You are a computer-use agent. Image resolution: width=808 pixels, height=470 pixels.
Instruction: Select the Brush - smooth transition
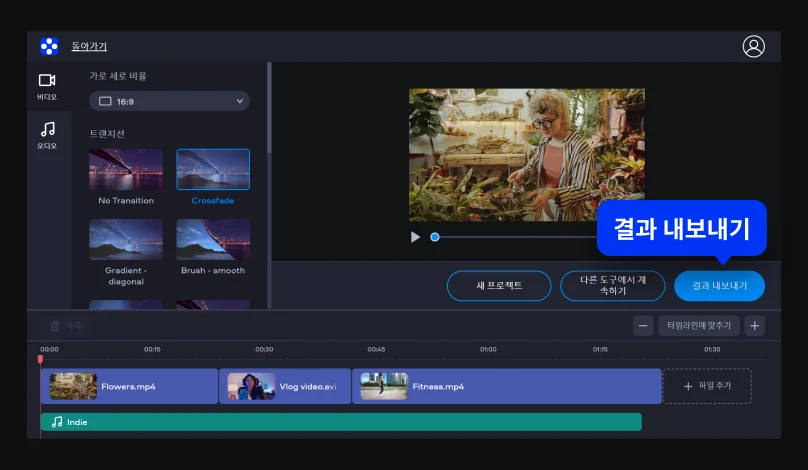[213, 239]
